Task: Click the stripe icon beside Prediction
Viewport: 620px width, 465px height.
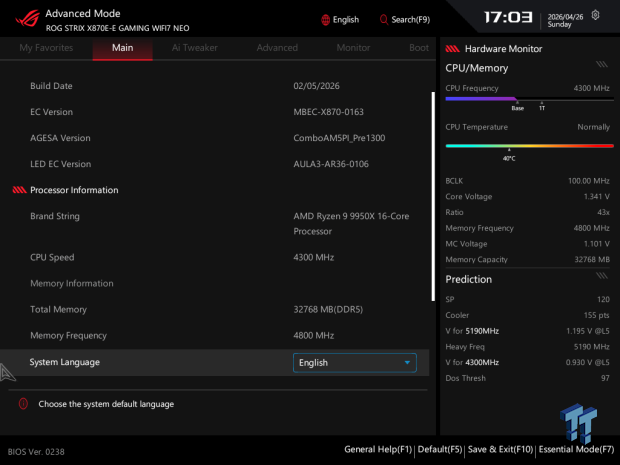Action: (602, 275)
